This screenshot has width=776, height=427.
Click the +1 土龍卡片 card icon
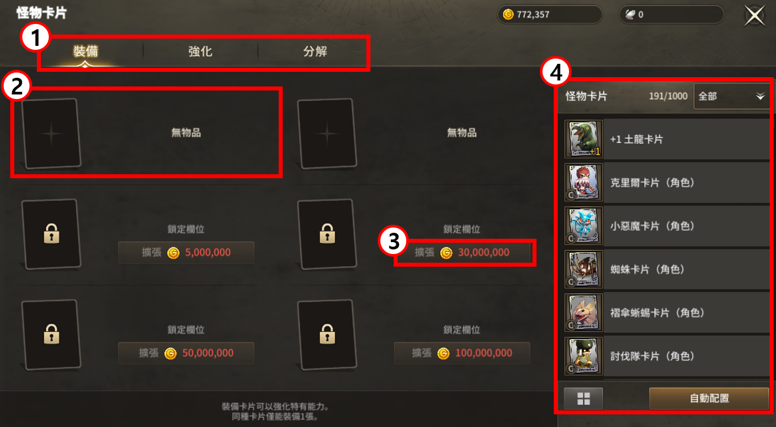583,139
